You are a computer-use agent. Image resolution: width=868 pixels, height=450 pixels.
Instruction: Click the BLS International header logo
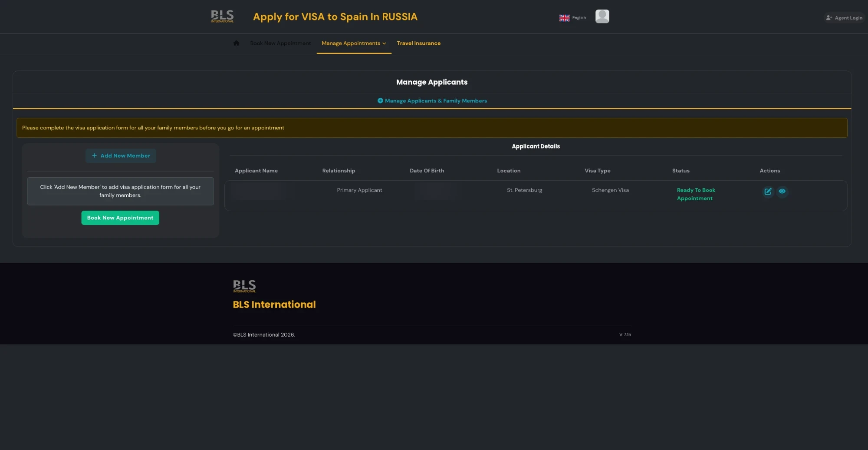coord(222,17)
